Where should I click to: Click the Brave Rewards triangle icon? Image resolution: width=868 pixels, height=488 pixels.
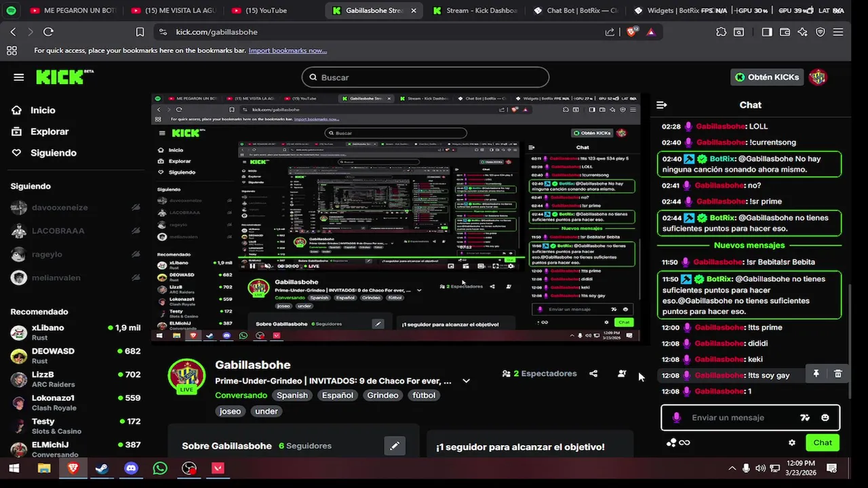(x=651, y=32)
